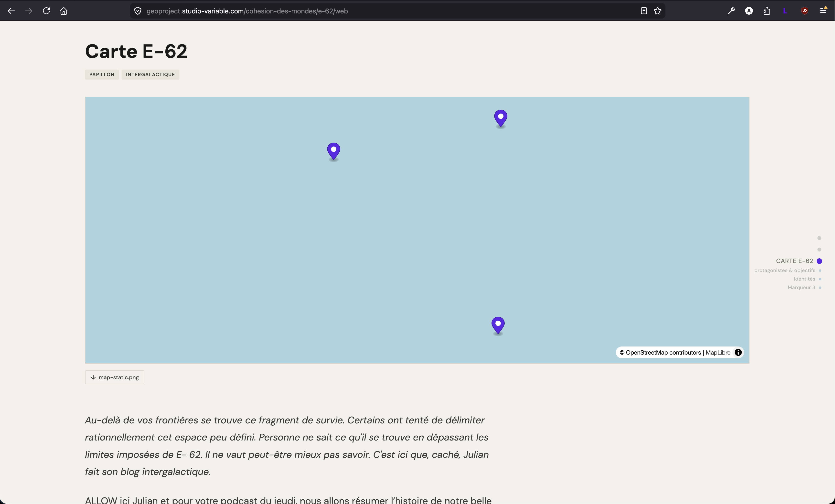Select the bottom purple map marker

coord(498,325)
